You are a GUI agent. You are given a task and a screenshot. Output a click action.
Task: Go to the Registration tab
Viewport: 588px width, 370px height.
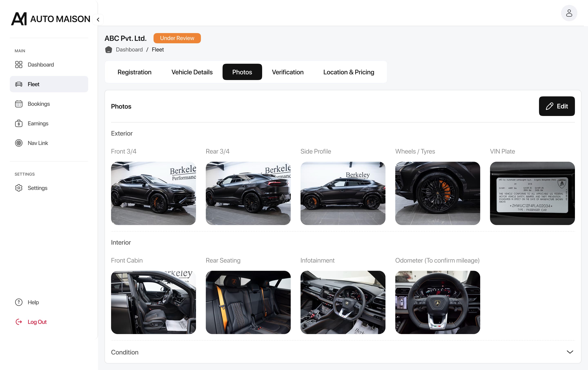(134, 72)
